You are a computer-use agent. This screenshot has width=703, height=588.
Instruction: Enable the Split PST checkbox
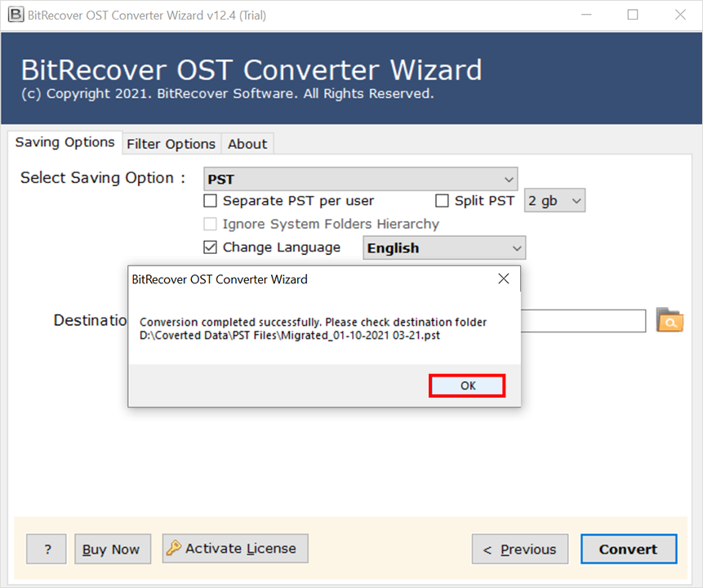pyautogui.click(x=442, y=200)
